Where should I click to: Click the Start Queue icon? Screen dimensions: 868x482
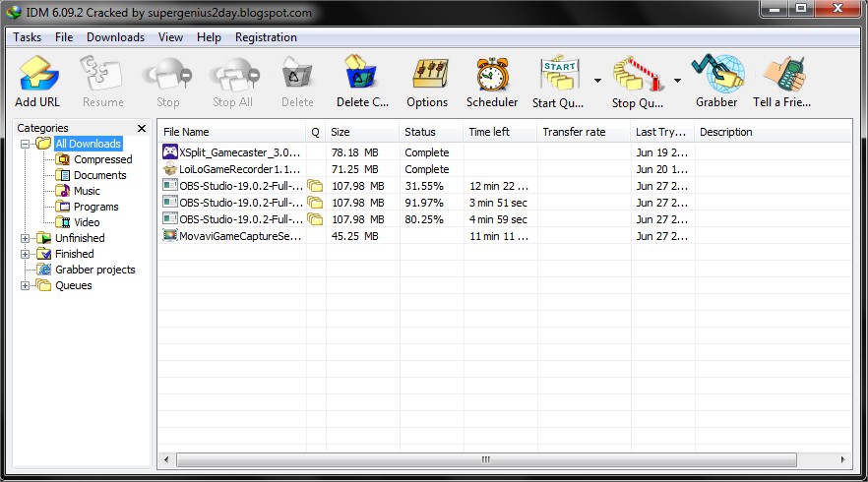559,73
